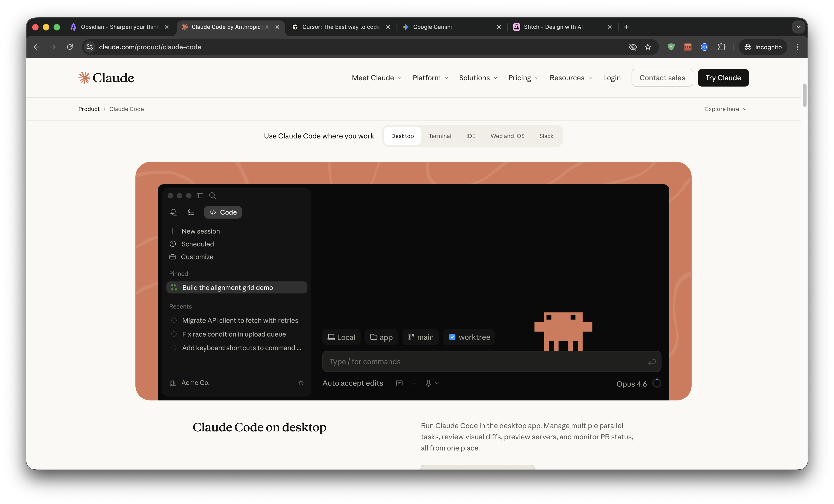Screen dimensions: 834x504
Task: Switch to the Slack tab
Action: pos(546,136)
